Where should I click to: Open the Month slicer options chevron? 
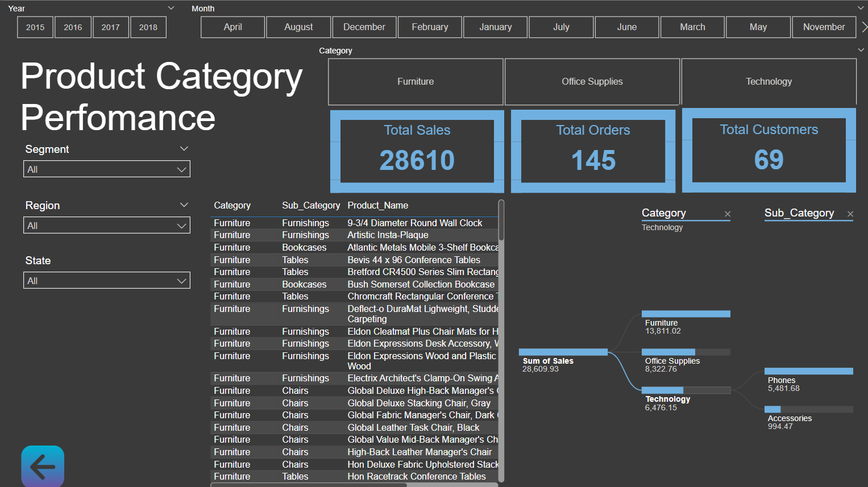click(x=861, y=8)
